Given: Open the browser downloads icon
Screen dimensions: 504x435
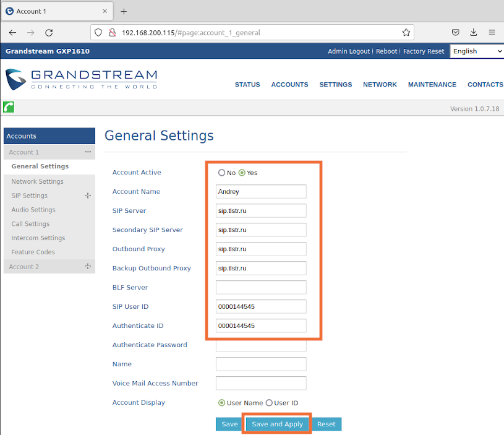Looking at the screenshot, I should tap(474, 32).
